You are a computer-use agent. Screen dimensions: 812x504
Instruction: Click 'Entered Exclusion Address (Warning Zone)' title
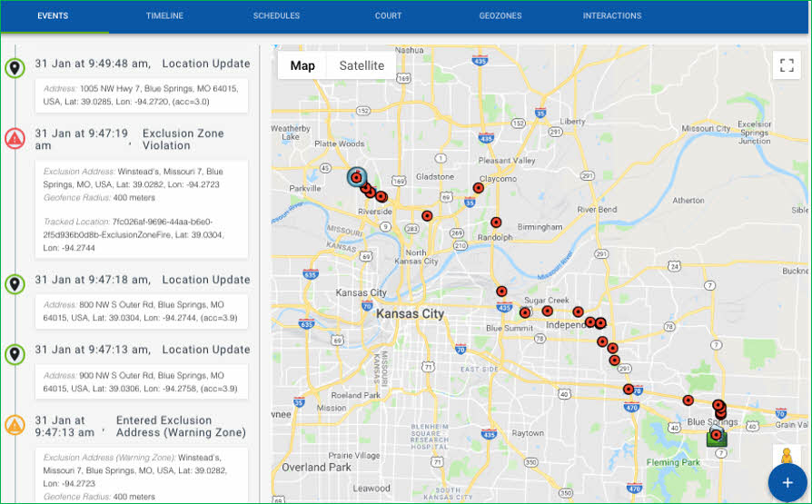pos(181,426)
